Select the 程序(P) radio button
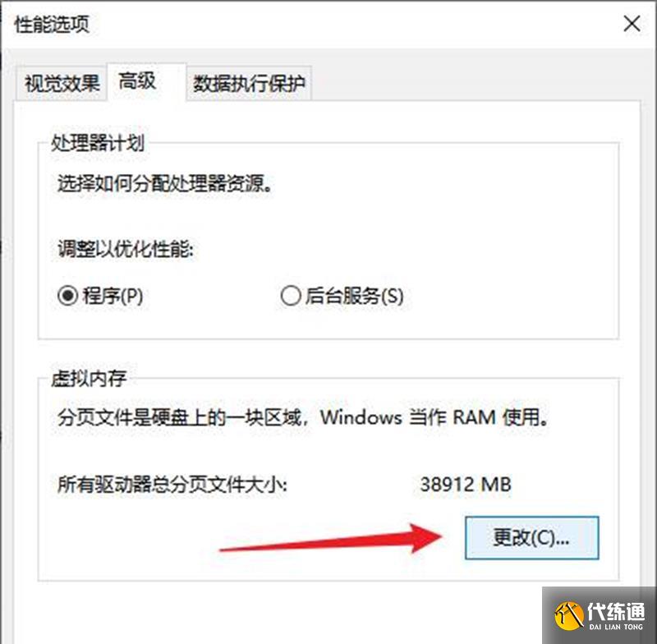Screen dimensions: 657x644 click(x=100, y=296)
